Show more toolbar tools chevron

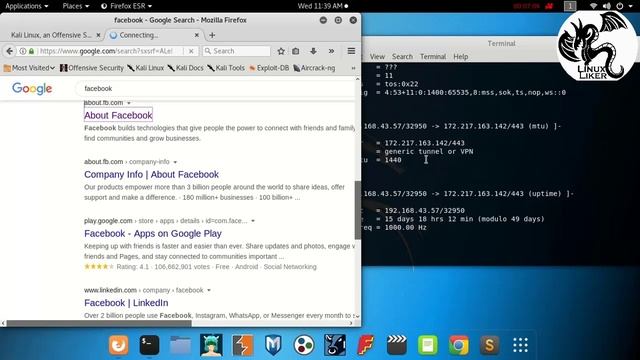click(331, 51)
